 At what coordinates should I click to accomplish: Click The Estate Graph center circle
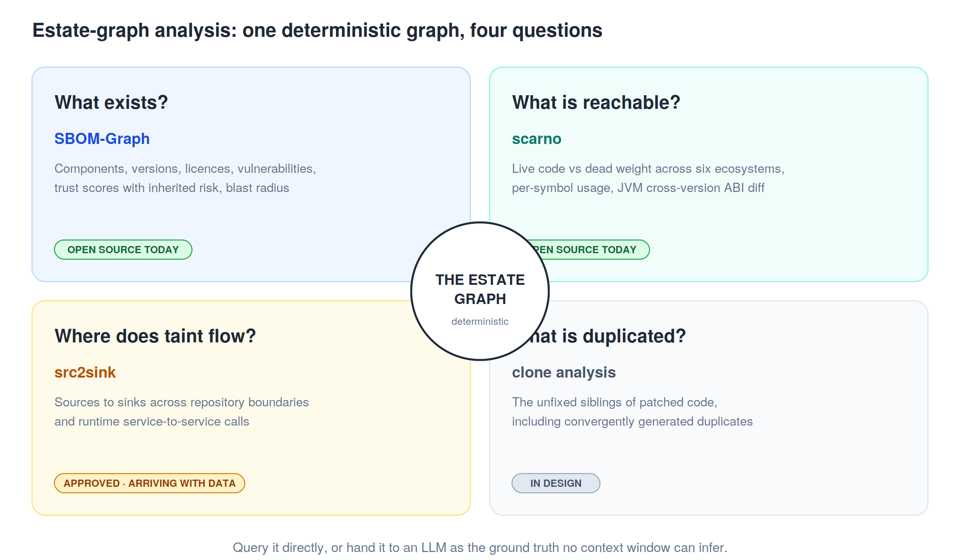click(480, 291)
